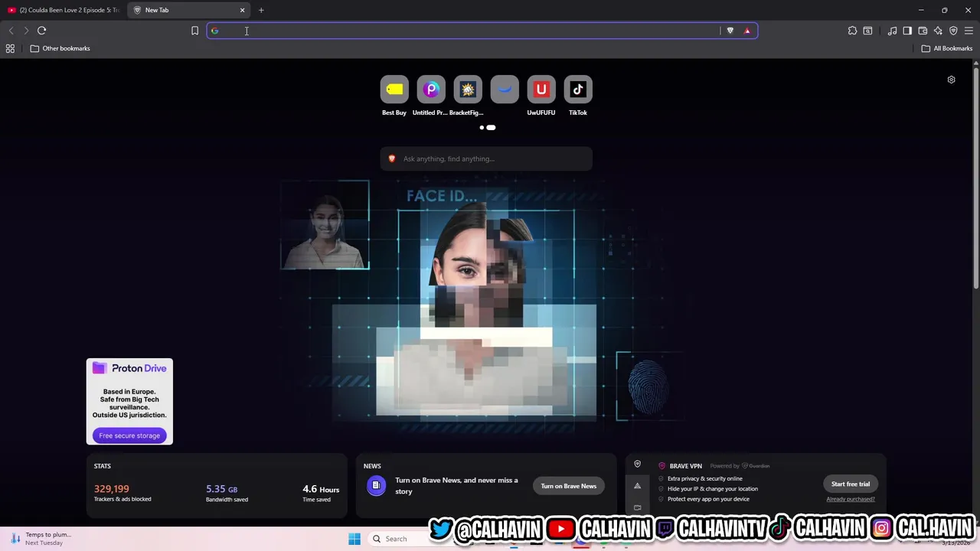Open the Windows Start button
The image size is (980, 551).
click(x=354, y=539)
